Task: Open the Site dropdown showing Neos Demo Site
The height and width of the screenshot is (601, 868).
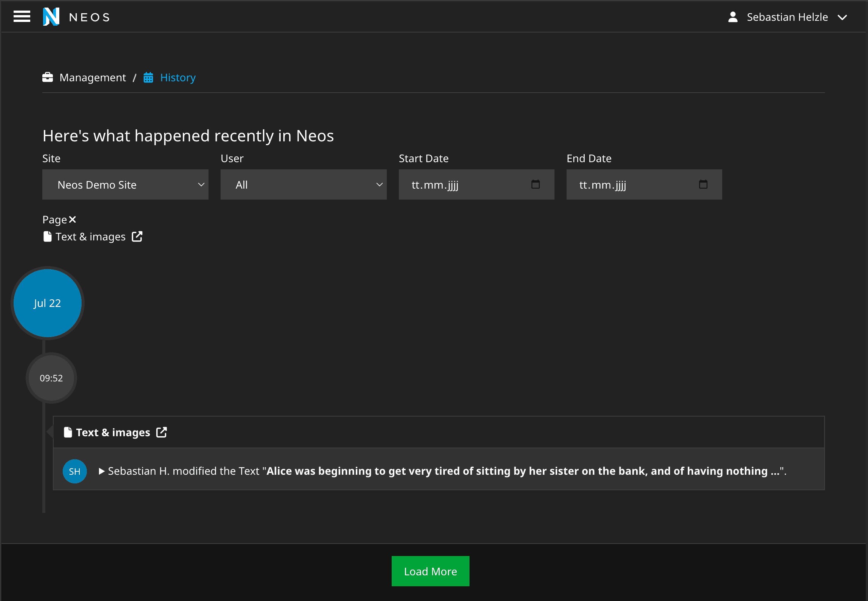Action: pos(125,184)
